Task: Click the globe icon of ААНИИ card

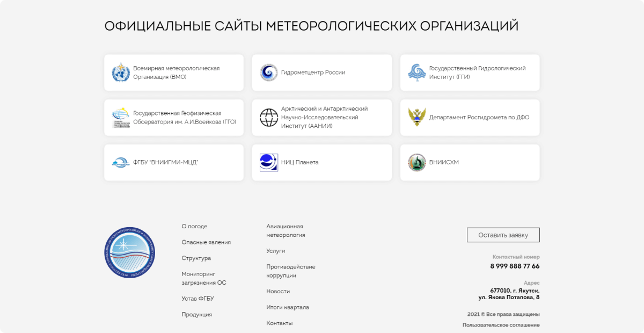Action: (269, 118)
